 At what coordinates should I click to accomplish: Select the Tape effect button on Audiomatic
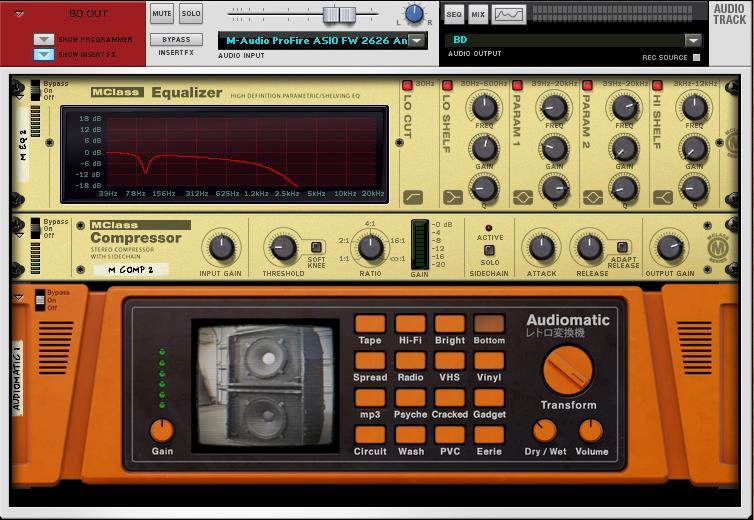point(370,324)
